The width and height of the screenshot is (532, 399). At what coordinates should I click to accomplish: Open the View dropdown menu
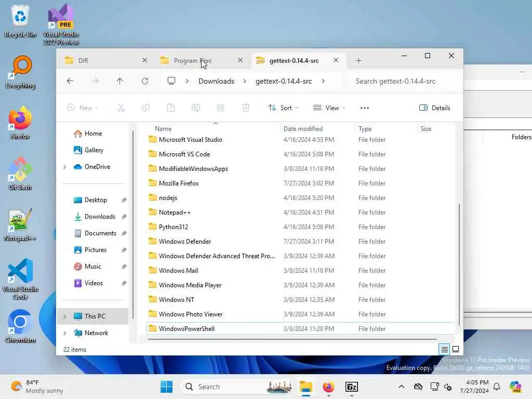[x=329, y=108]
